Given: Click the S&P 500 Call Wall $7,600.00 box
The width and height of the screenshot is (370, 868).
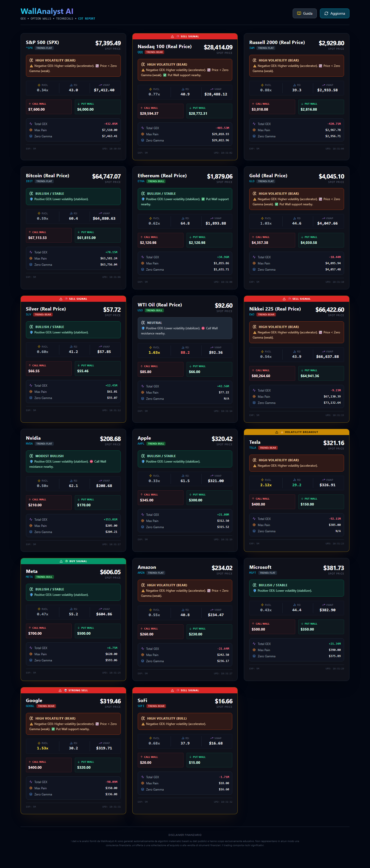Looking at the screenshot, I should (x=49, y=107).
